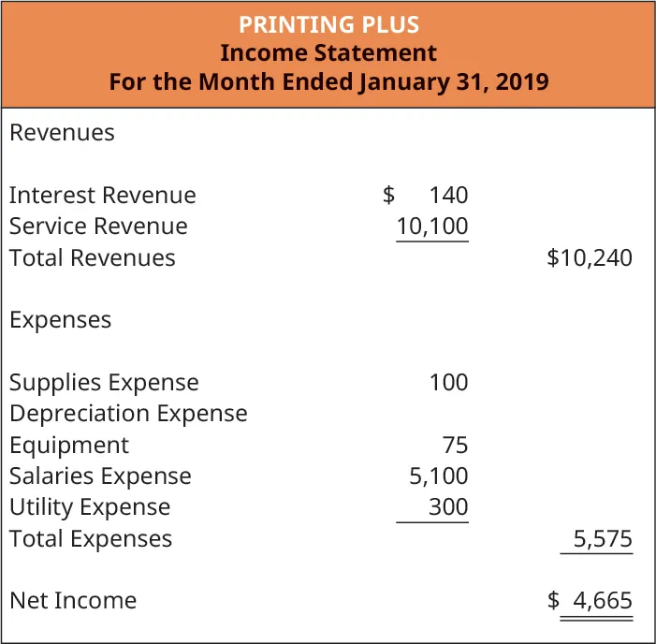This screenshot has width=656, height=644.
Task: Click the Depreciation Expense label
Action: point(128,414)
